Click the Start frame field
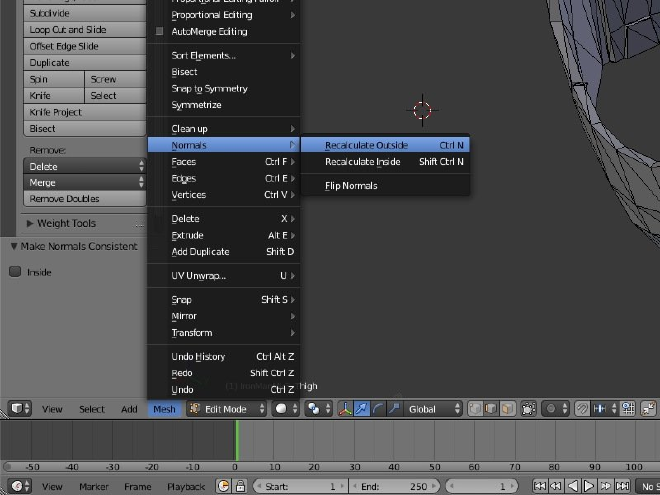The width and height of the screenshot is (660, 495). point(301,486)
